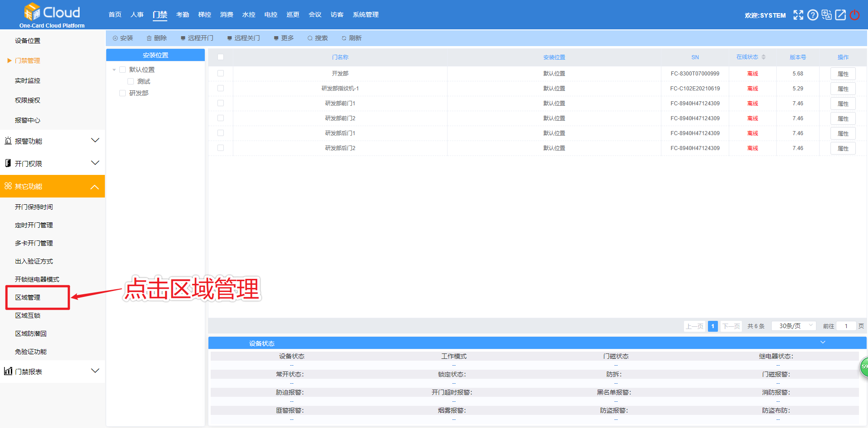Open 多卡开门管理 in the sidebar

point(34,243)
